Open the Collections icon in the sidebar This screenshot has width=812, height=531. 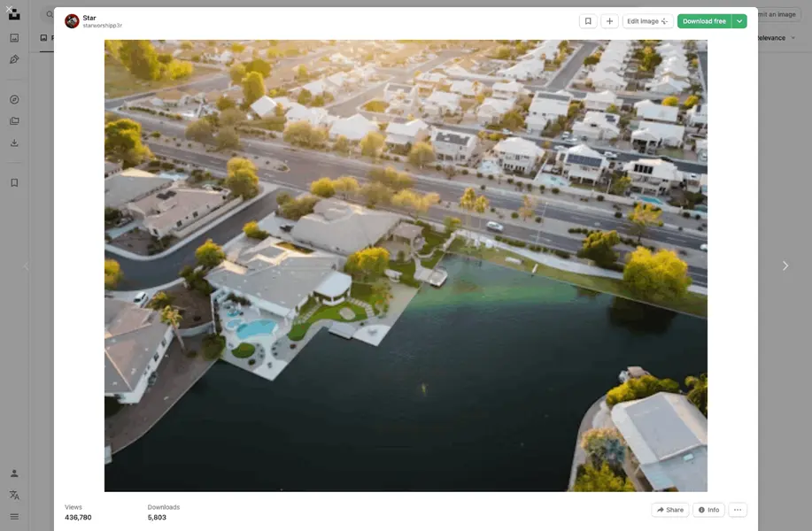tap(14, 121)
